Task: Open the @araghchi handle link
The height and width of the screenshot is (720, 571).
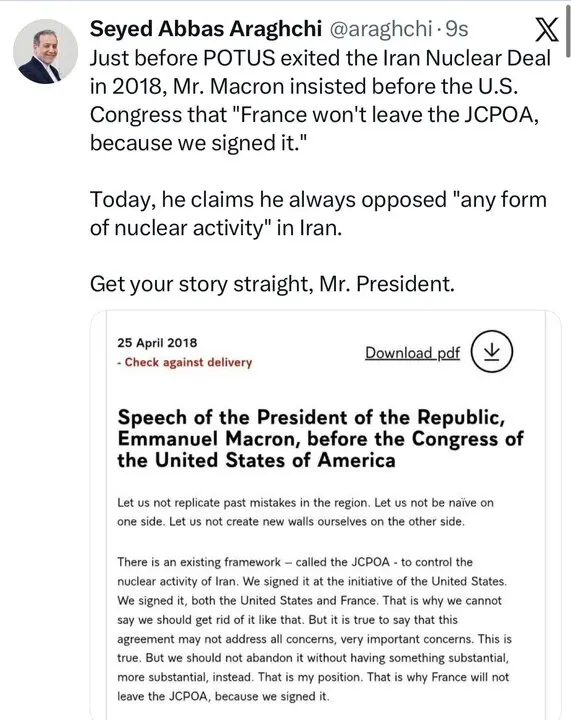Action: 381,29
